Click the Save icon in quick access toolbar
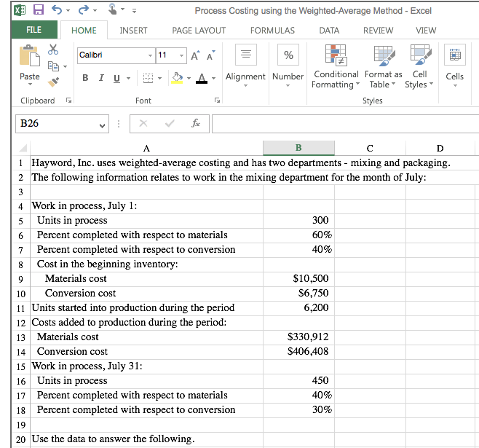479x448 pixels. [x=38, y=10]
